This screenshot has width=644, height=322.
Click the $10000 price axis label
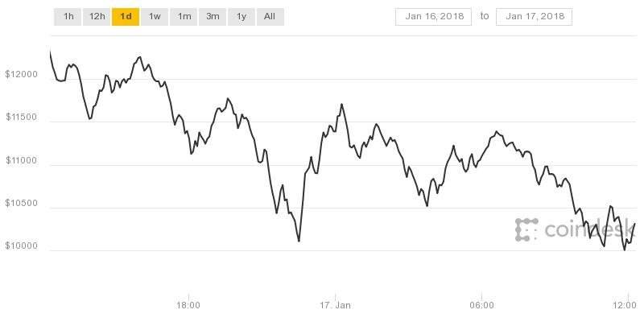pyautogui.click(x=21, y=246)
